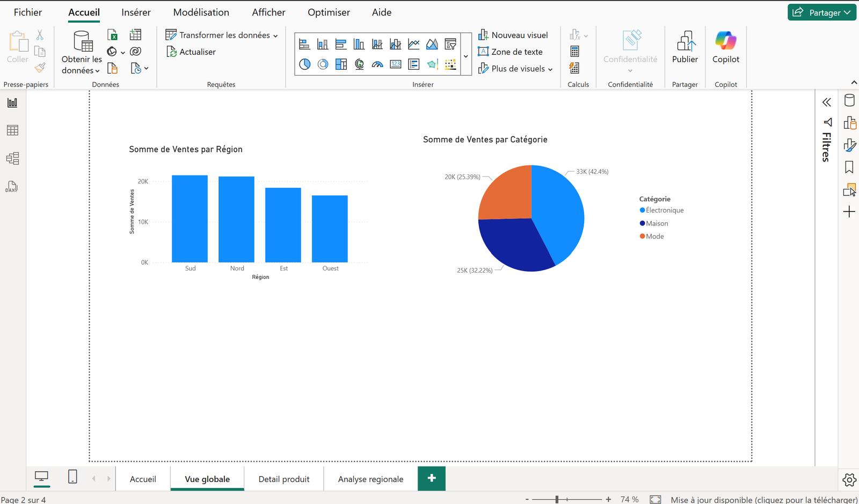The image size is (859, 504).
Task: Click the Électronique legend color marker
Action: (x=642, y=210)
